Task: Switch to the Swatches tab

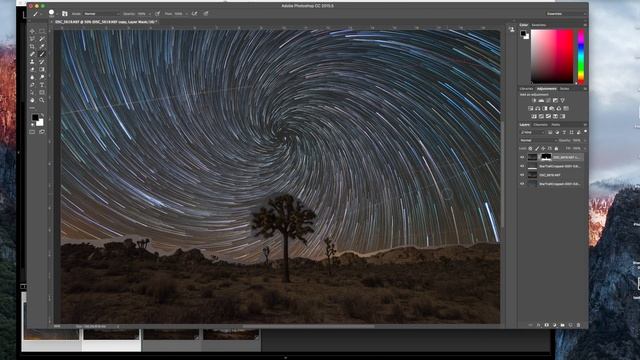Action: click(x=539, y=25)
